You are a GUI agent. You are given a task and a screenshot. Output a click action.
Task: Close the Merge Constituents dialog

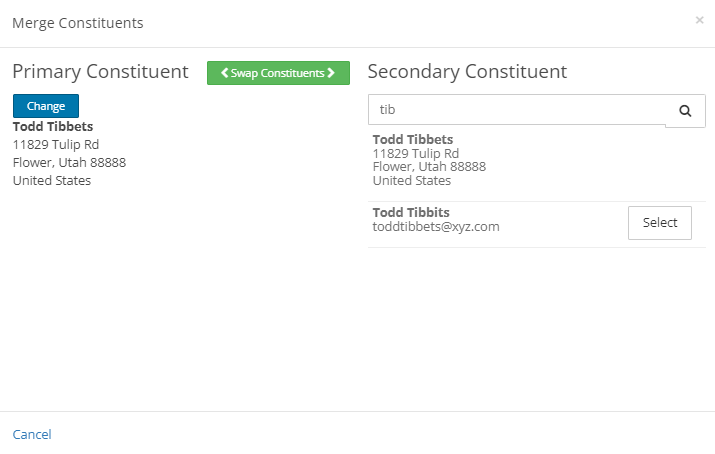tap(699, 20)
